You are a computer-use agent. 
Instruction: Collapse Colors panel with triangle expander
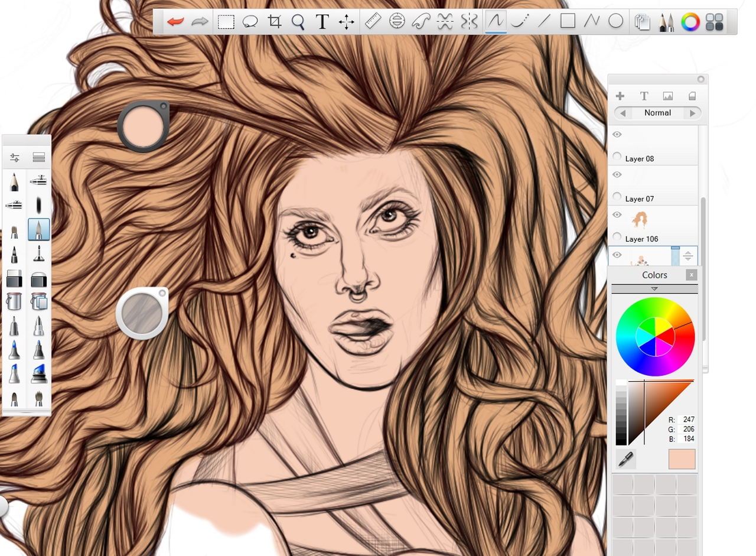pos(654,289)
